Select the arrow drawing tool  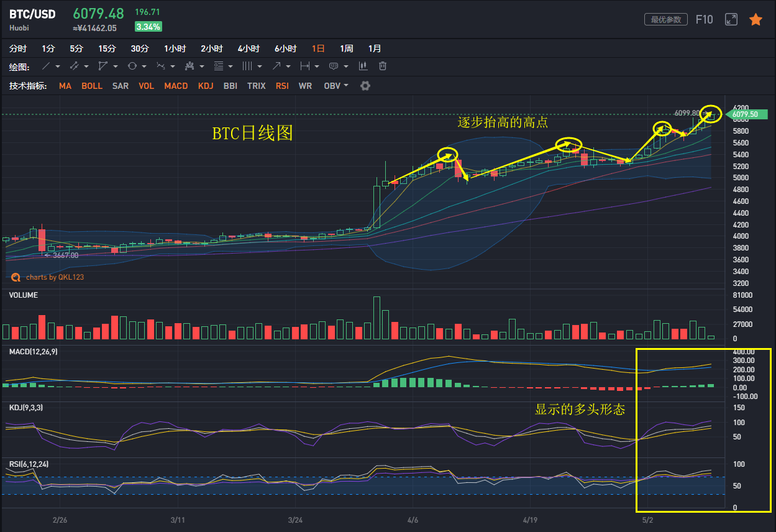276,66
